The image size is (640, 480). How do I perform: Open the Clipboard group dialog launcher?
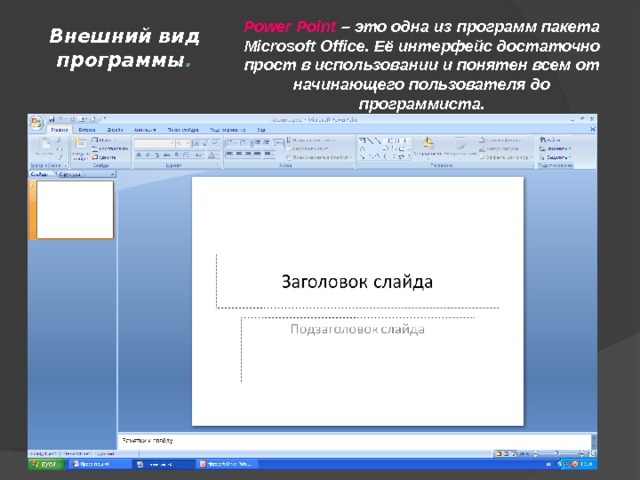click(65, 165)
